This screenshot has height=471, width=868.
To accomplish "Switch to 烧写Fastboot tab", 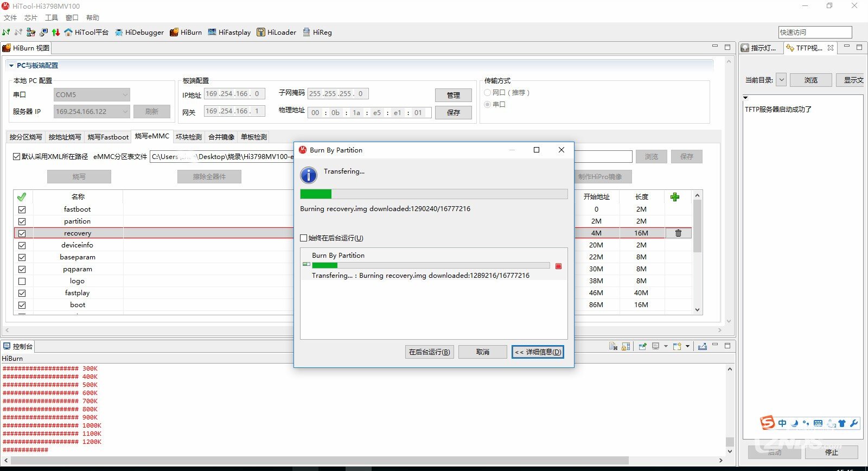I will (x=108, y=137).
